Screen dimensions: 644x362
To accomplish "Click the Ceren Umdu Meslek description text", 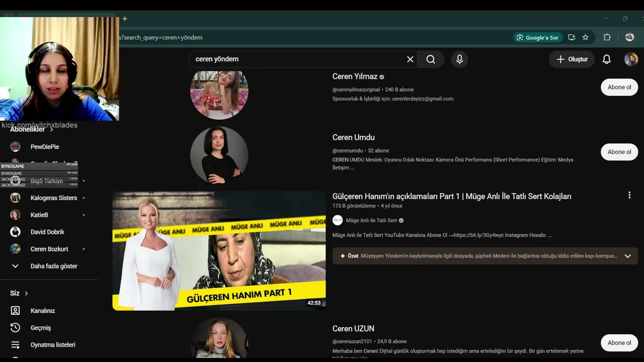I will point(453,164).
